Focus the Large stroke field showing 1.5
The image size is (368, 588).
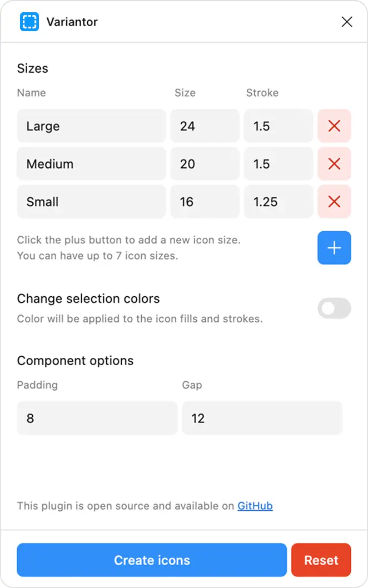click(279, 126)
